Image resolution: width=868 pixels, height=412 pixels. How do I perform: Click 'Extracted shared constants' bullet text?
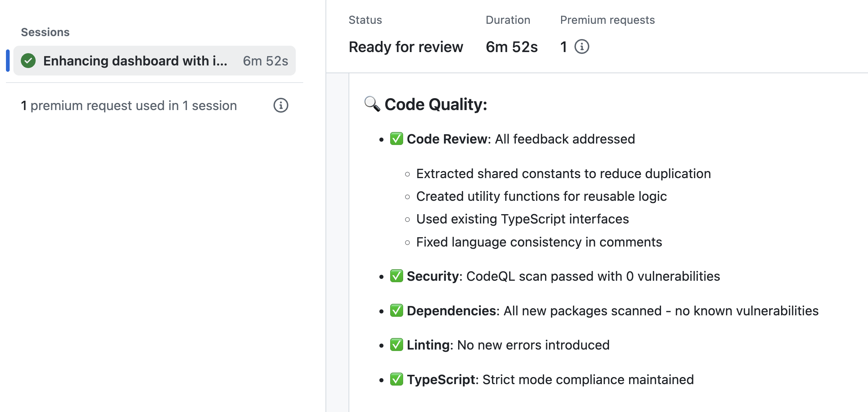click(x=563, y=174)
